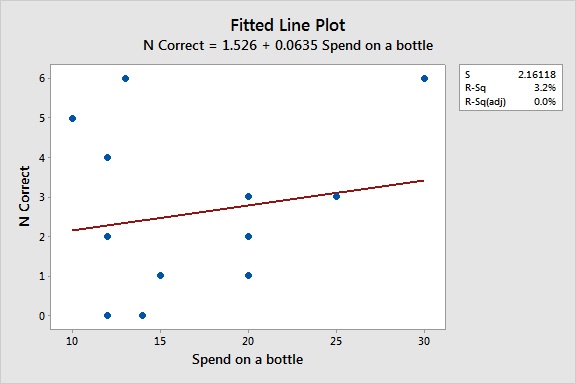
Task: Click the R-Sq 3.2% statistic row
Action: [511, 88]
